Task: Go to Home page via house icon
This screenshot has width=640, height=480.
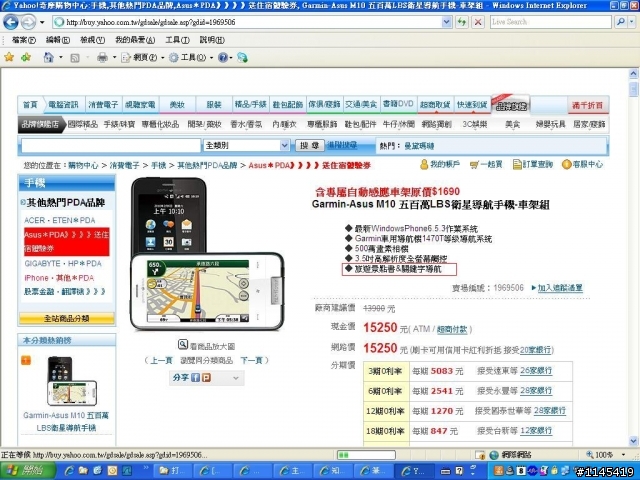Action: 49,57
